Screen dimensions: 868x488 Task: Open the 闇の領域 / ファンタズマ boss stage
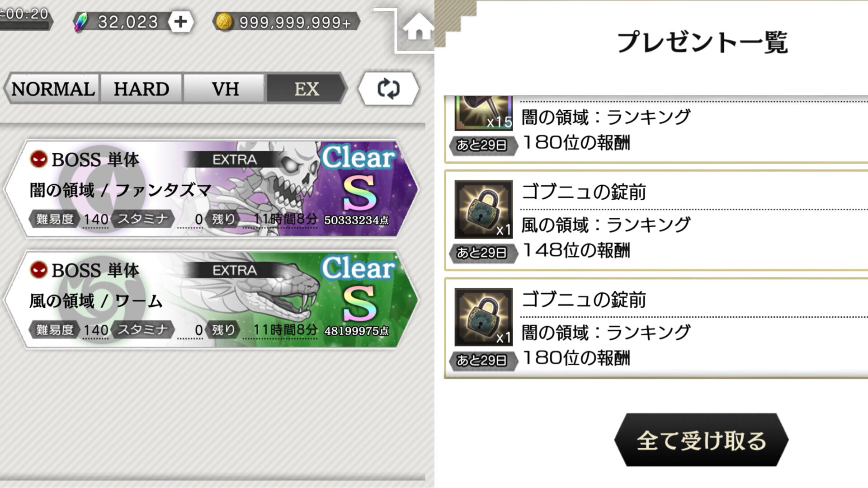pos(212,189)
